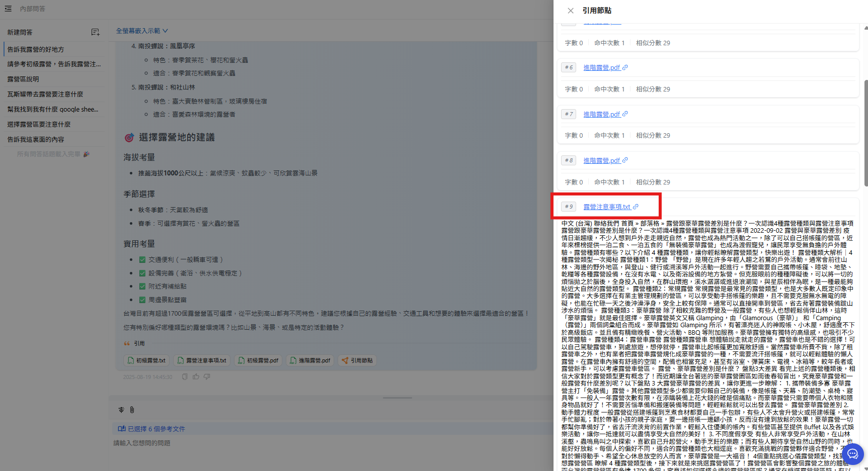
Task: Toggle the 附近有補給點 checkbox
Action: (142, 287)
